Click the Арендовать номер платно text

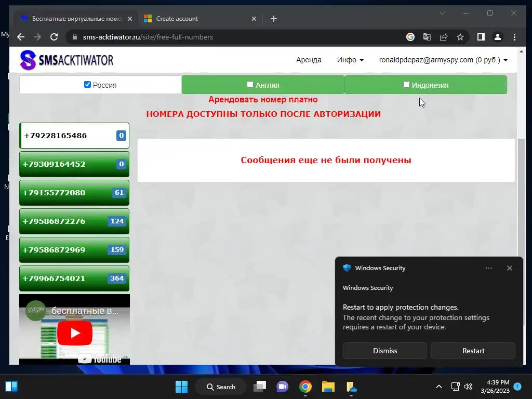263,99
